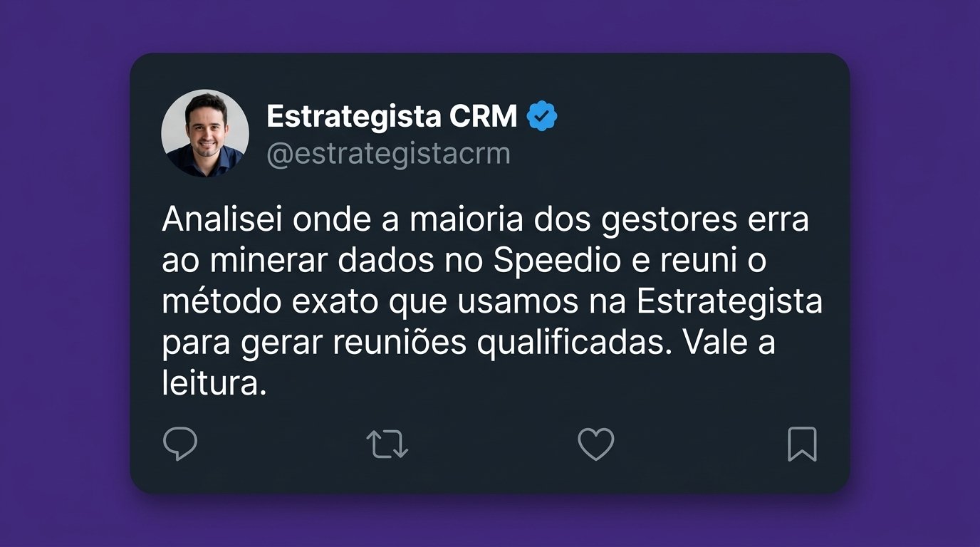Screen dimensions: 980x547
Task: Open the profile photo of Estrategista CRM
Action: (x=205, y=133)
